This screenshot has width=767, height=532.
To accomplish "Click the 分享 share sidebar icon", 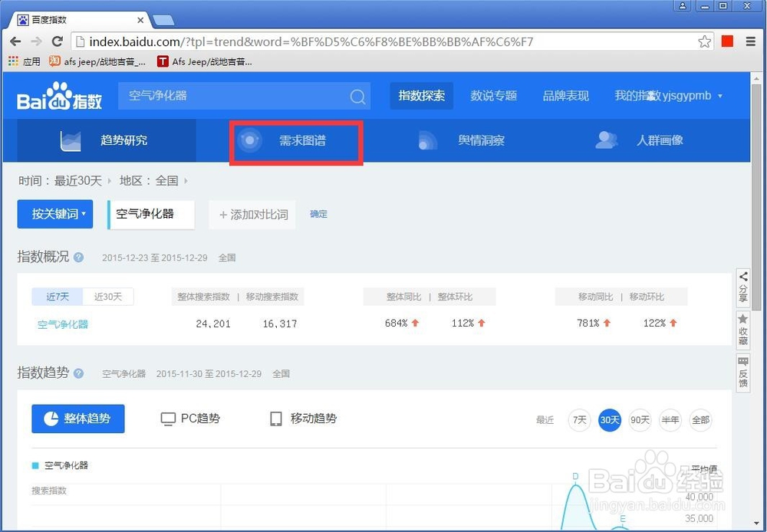I will point(743,287).
